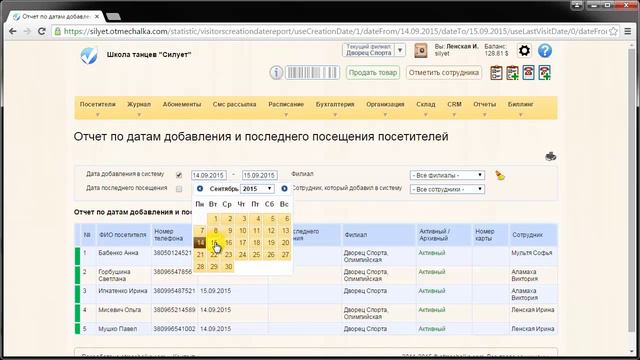Click the info icon beside barcode field
The image size is (640, 360).
(276, 73)
